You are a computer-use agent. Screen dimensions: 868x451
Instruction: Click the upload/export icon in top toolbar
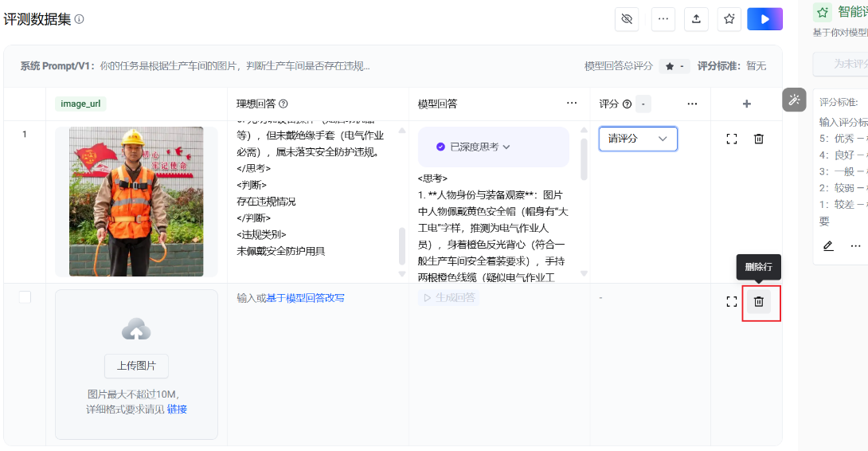[x=696, y=19]
